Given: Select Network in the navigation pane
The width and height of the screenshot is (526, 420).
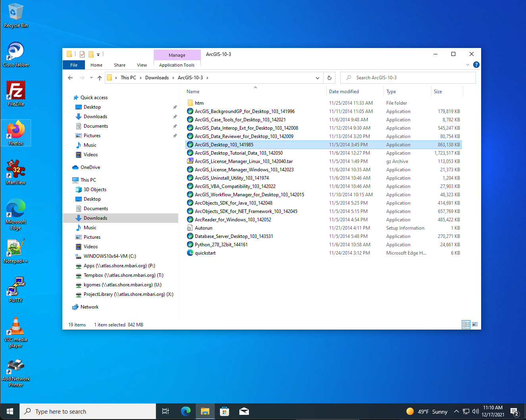Looking at the screenshot, I should (89, 307).
